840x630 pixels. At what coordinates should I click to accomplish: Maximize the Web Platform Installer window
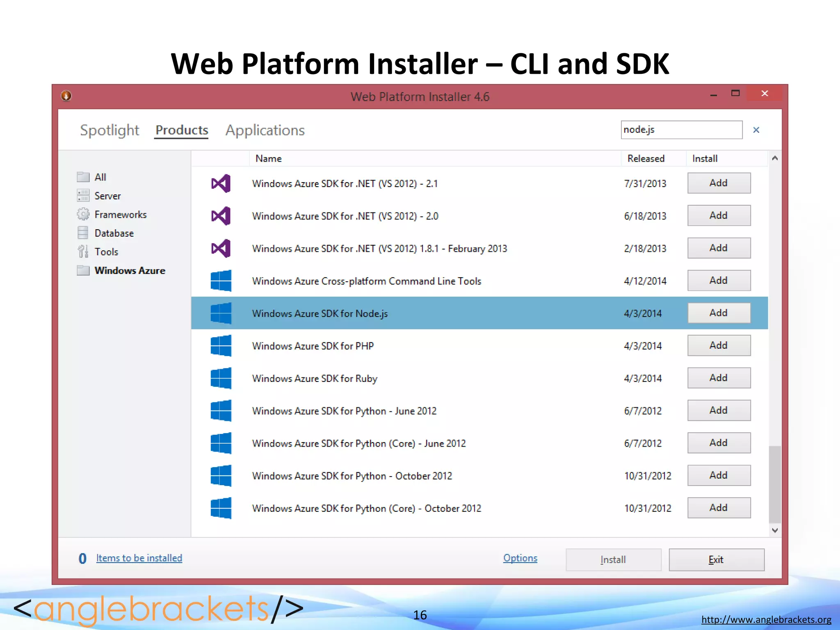pyautogui.click(x=735, y=94)
